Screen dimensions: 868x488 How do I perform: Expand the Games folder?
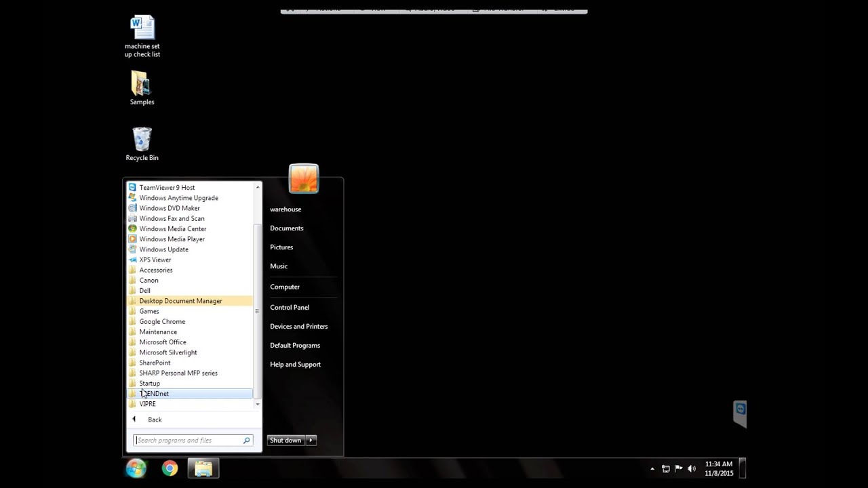pyautogui.click(x=190, y=311)
